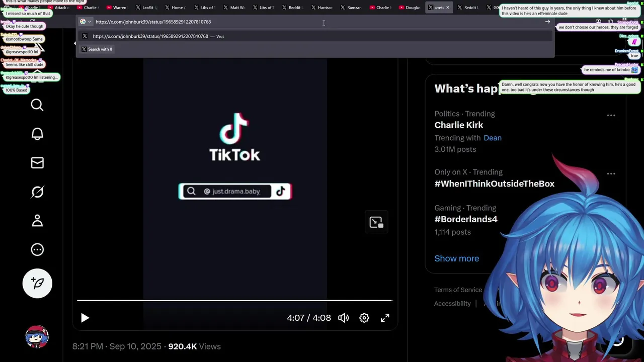Switch to the Douglas tab
This screenshot has width=644, height=362.
(x=409, y=8)
